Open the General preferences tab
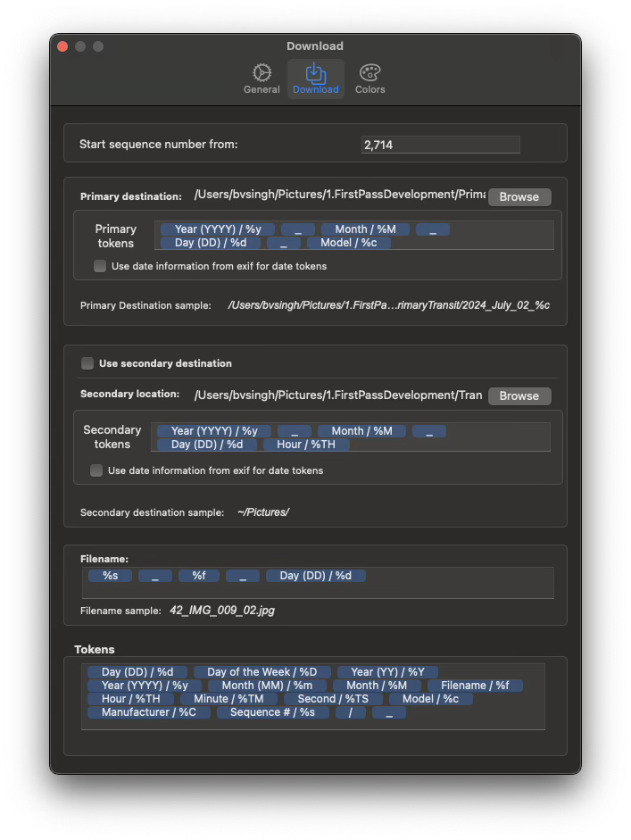Image resolution: width=631 pixels, height=840 pixels. point(262,79)
